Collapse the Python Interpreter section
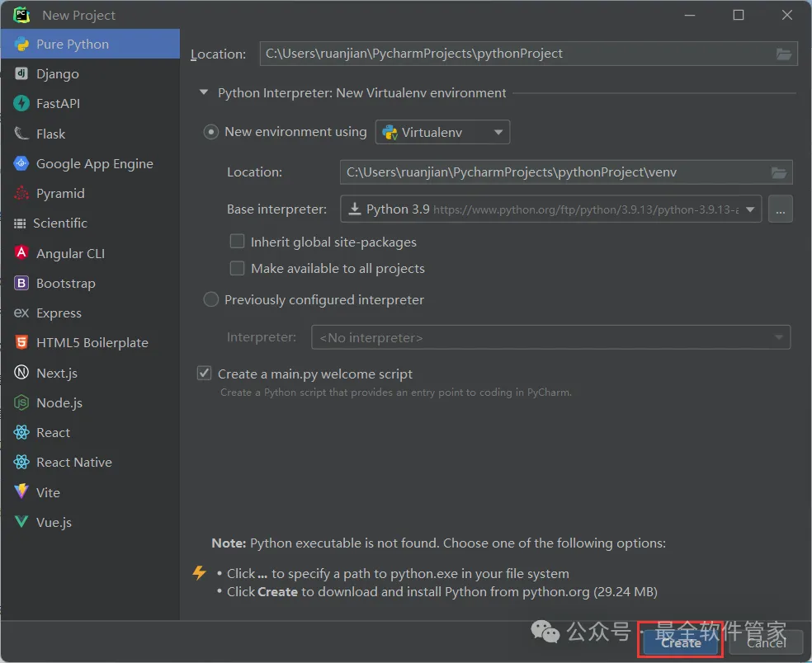The height and width of the screenshot is (663, 812). point(204,92)
